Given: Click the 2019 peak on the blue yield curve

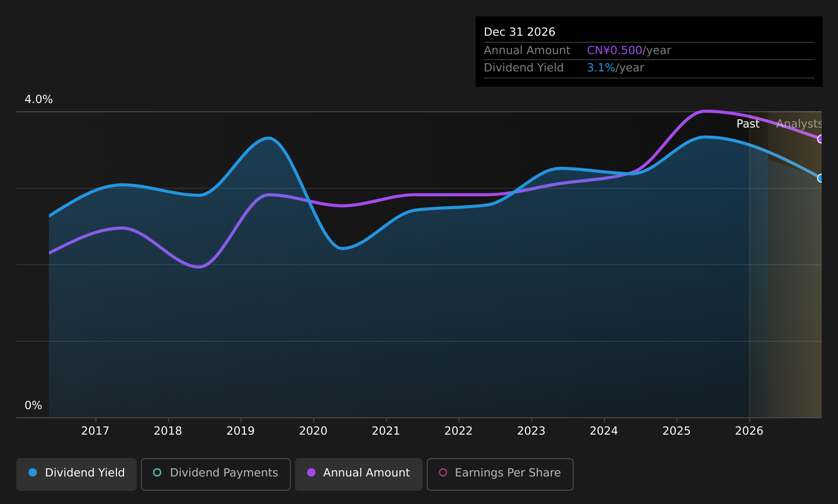Looking at the screenshot, I should (x=267, y=138).
